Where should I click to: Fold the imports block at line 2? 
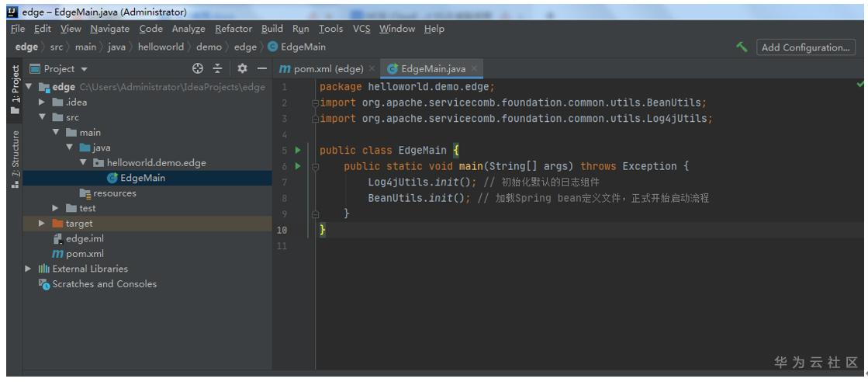coord(315,103)
